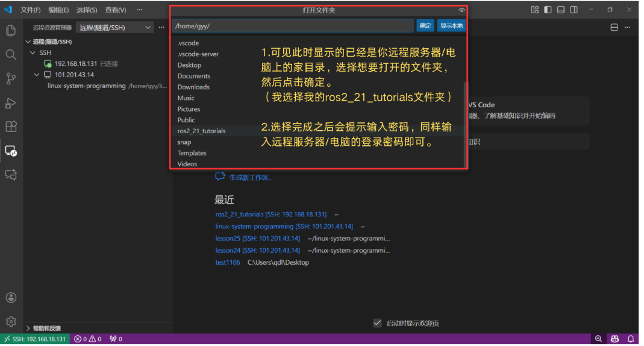Open Customize Layout icon in title bar

pos(535,10)
